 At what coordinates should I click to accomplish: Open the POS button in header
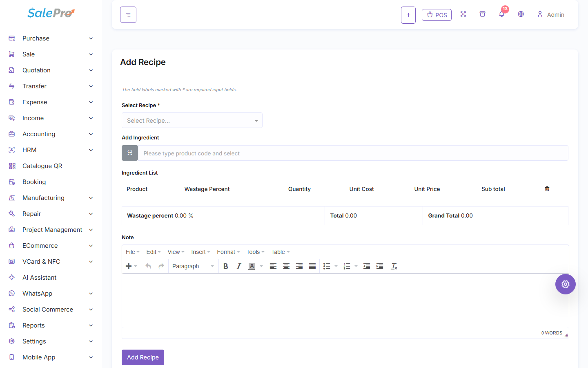pyautogui.click(x=437, y=15)
